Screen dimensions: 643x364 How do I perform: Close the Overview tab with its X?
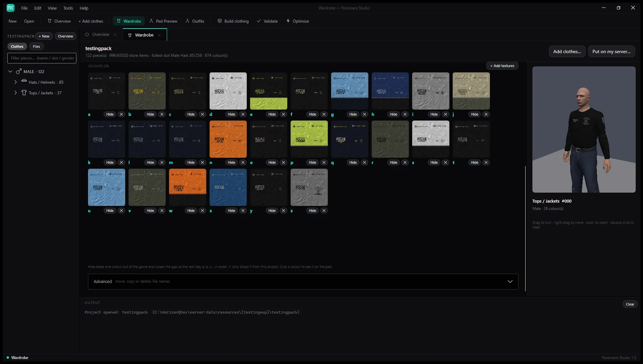pyautogui.click(x=115, y=35)
